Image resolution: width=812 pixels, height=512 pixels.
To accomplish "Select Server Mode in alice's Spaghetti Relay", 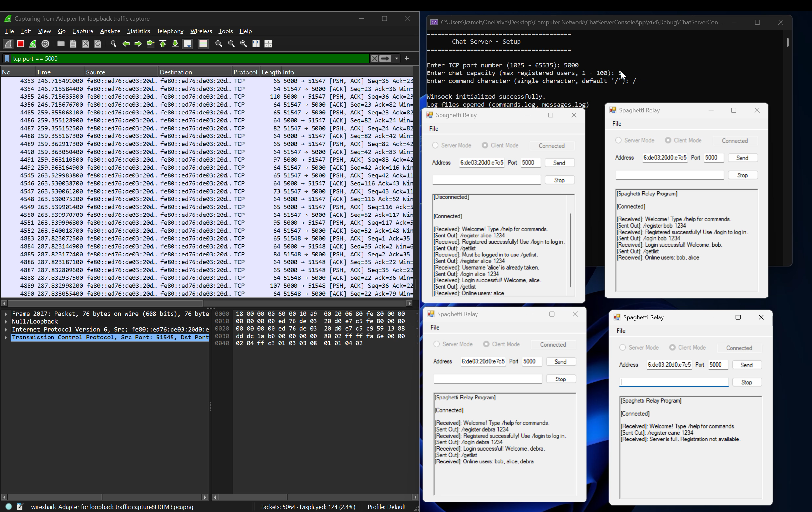I will tap(452, 145).
